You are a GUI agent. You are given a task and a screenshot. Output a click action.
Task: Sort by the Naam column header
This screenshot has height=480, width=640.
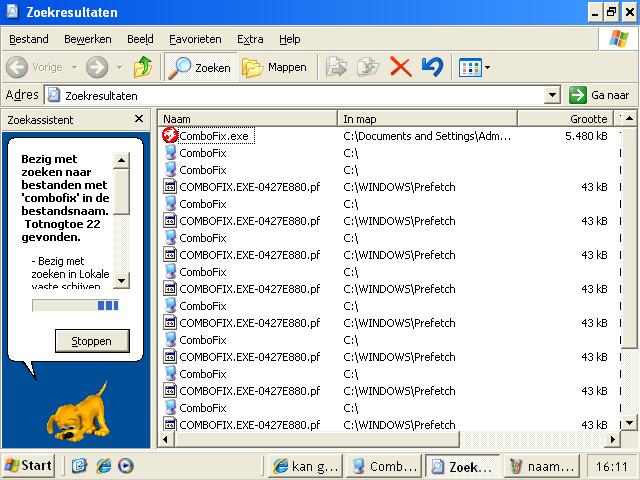[248, 119]
